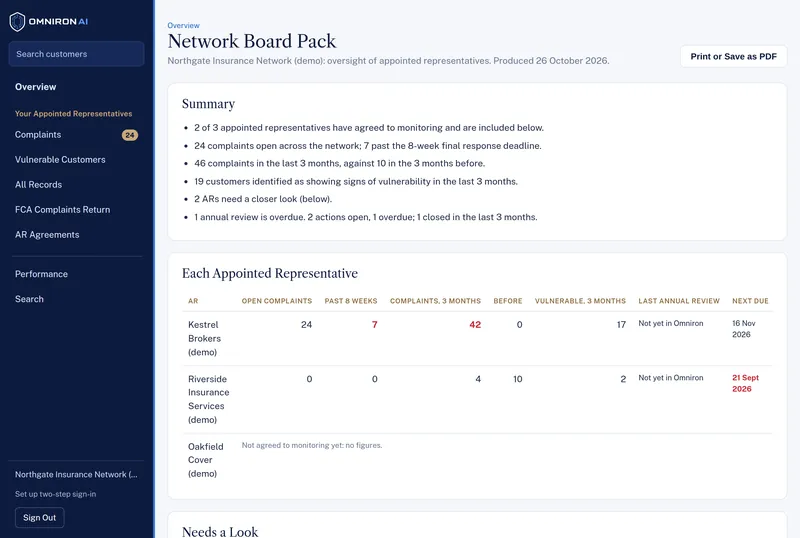800x538 pixels.
Task: Go to Vulnerable Customers page
Action: [x=60, y=160]
